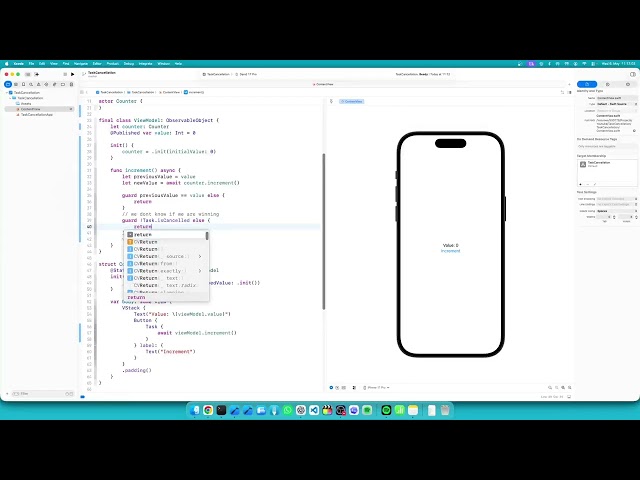
Task: Open the source control navigator
Action: click(x=16, y=84)
